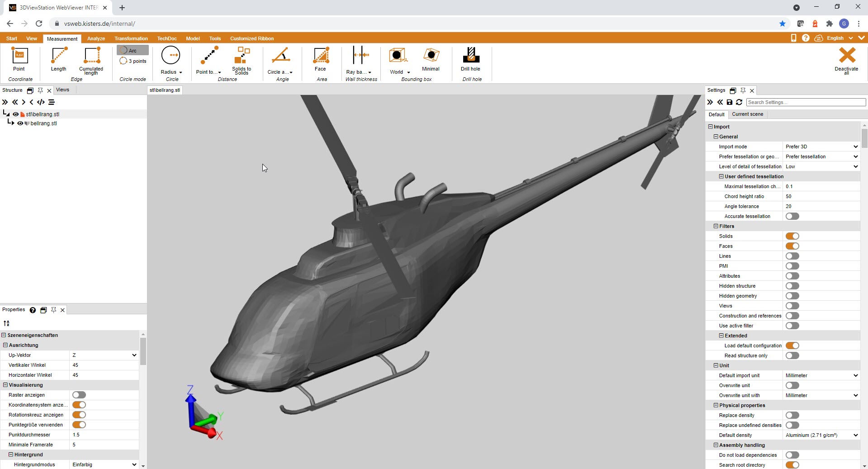Edit the Chord height ratio value
This screenshot has height=469, width=868.
click(821, 196)
